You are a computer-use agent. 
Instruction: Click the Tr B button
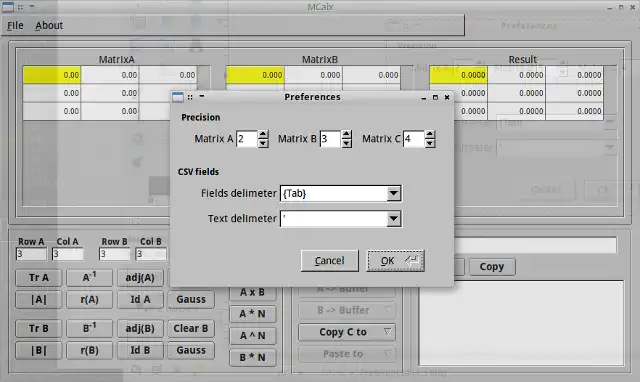39,329
